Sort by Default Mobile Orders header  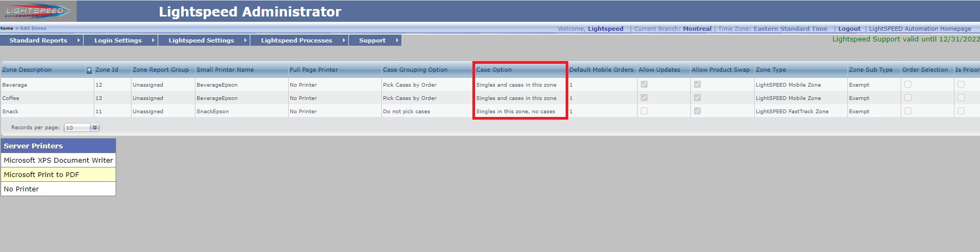[x=601, y=70]
